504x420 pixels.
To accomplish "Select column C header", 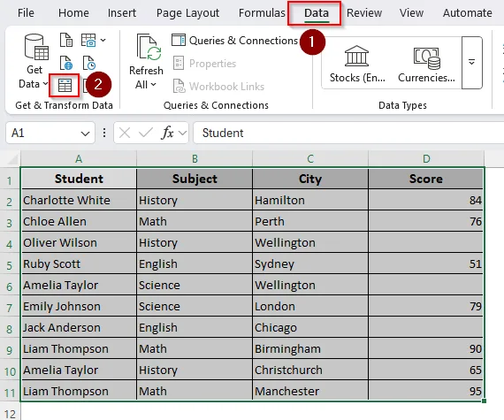I will pos(310,159).
